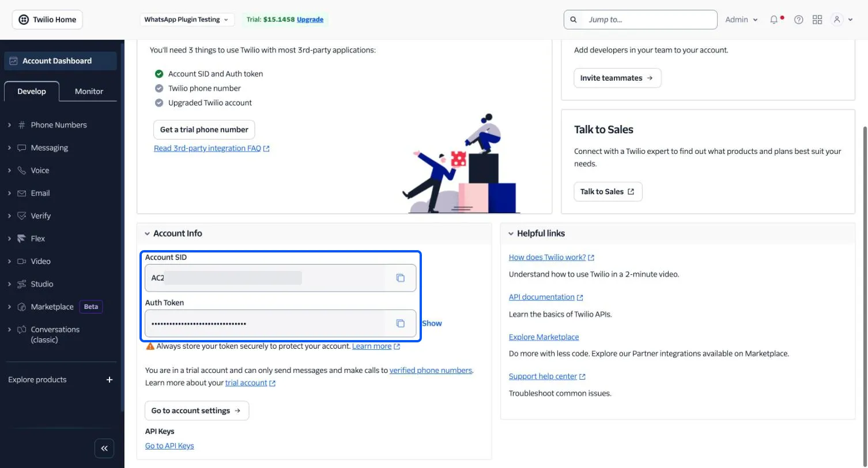Click the Messaging chat bubble icon
The image size is (868, 468).
(22, 148)
